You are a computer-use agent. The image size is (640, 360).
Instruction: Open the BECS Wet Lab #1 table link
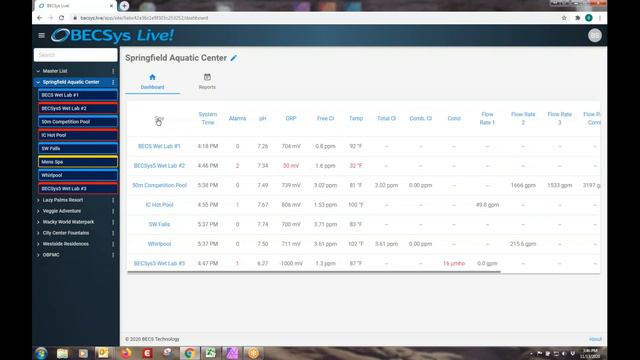pos(159,146)
